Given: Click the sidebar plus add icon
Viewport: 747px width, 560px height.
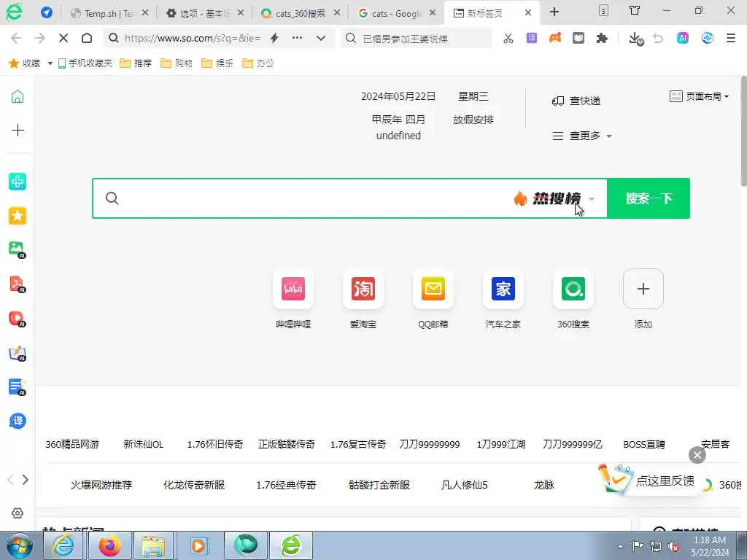Looking at the screenshot, I should click(18, 130).
